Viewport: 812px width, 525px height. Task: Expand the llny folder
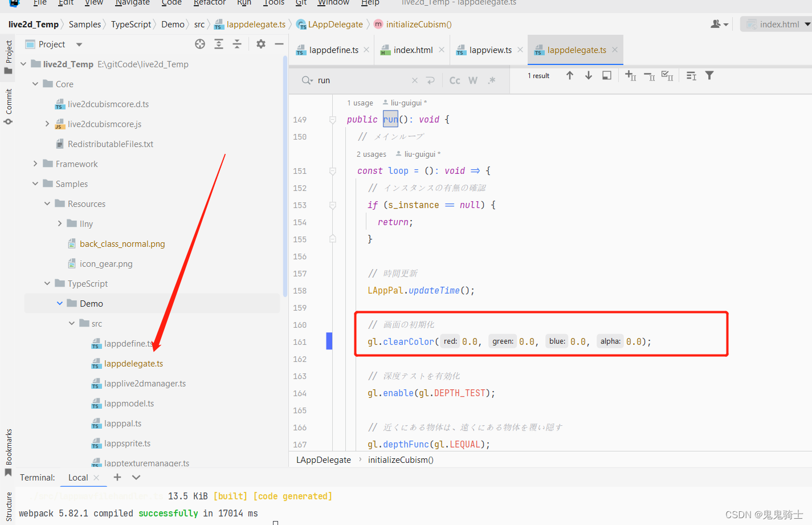click(59, 223)
